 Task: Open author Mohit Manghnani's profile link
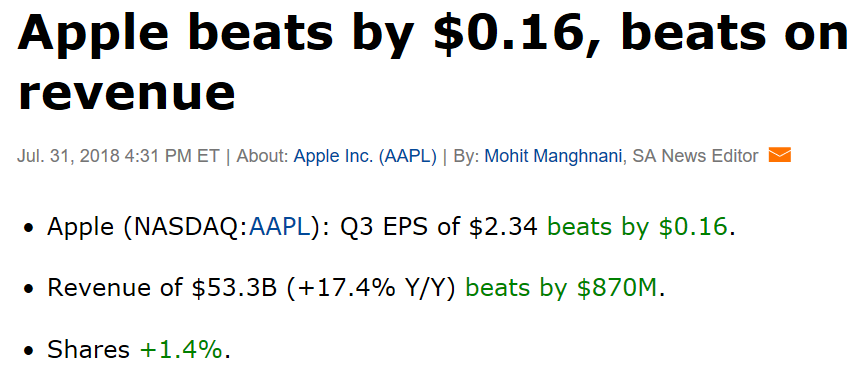(x=553, y=156)
